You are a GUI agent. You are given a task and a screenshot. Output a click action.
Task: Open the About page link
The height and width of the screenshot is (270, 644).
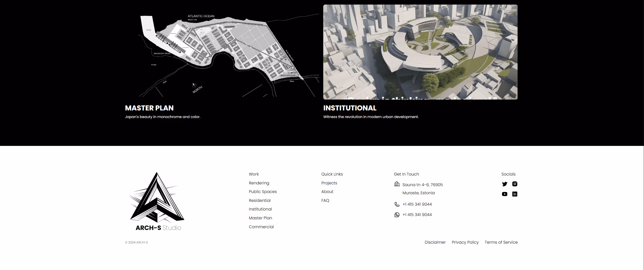coord(327,192)
